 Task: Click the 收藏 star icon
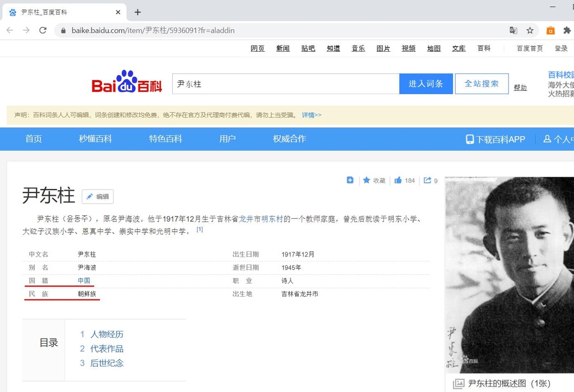coord(367,181)
